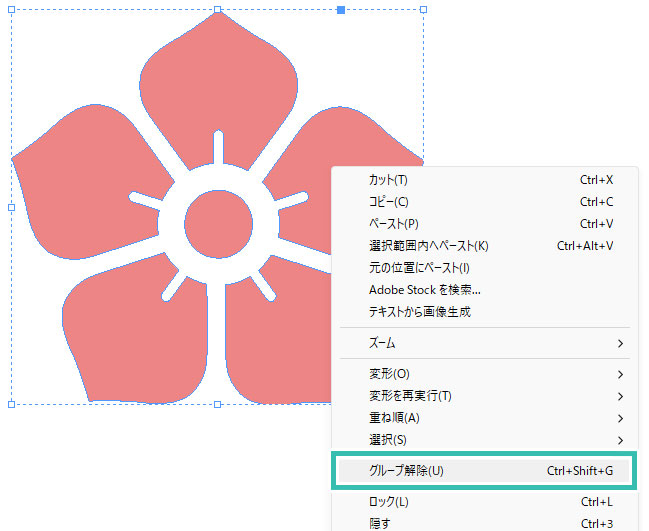
Task: Click the top-right corner selection handle
Action: [423, 10]
